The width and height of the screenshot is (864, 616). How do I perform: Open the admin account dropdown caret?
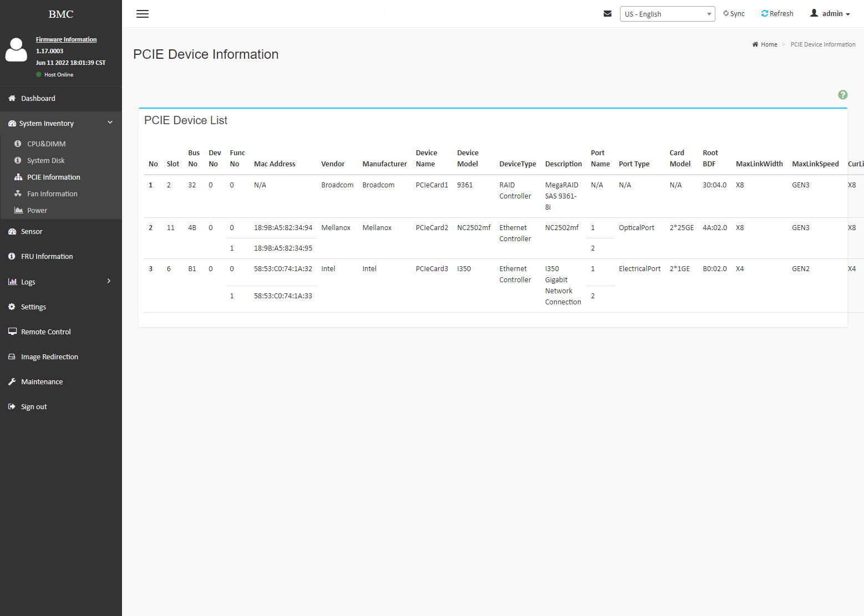pyautogui.click(x=848, y=14)
